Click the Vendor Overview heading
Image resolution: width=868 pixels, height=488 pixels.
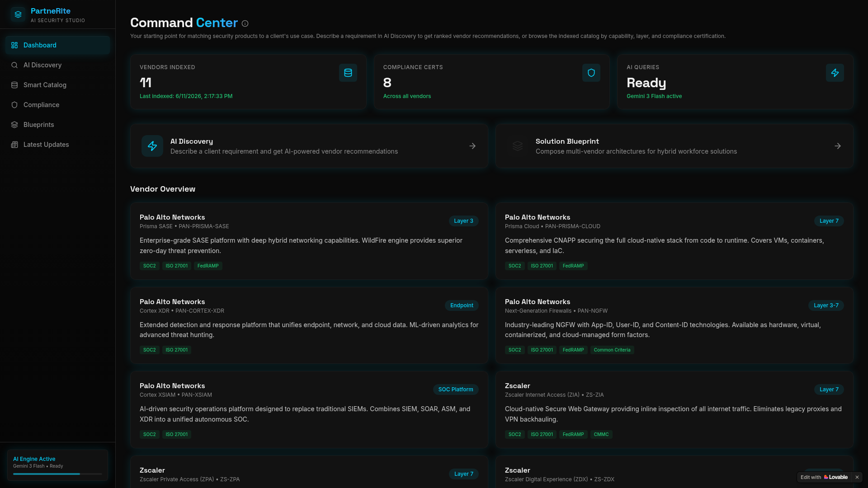pos(163,189)
